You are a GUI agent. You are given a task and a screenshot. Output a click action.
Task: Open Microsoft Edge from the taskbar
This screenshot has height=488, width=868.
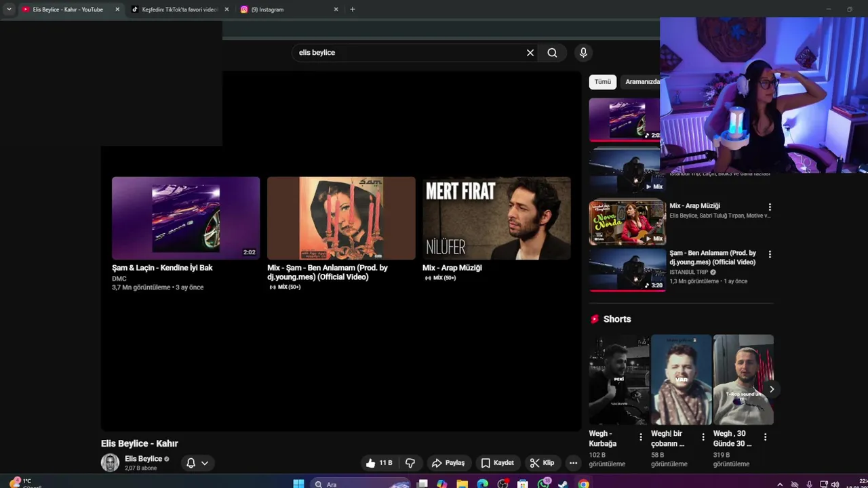[482, 484]
